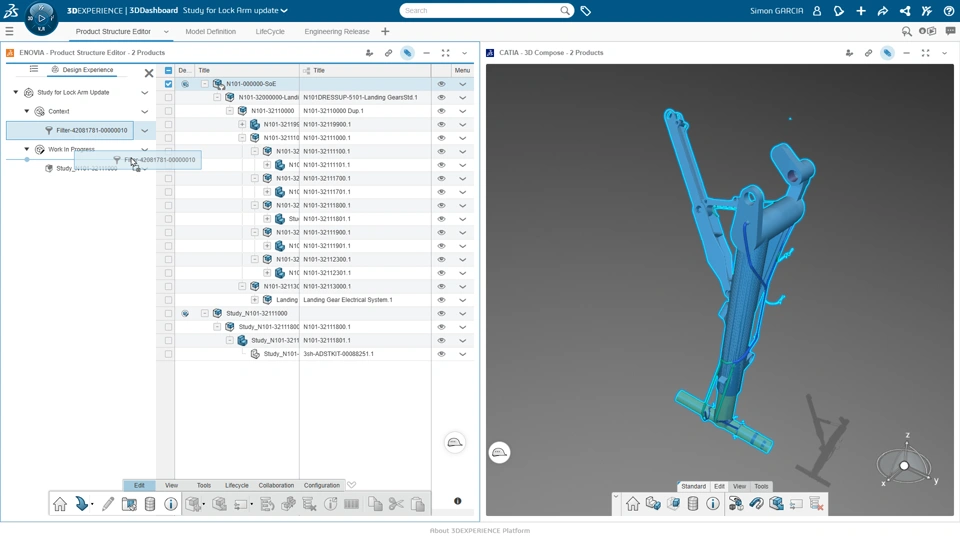The width and height of the screenshot is (960, 540).
Task: Open Configuration tab in ENOVIA toolbar
Action: 321,486
